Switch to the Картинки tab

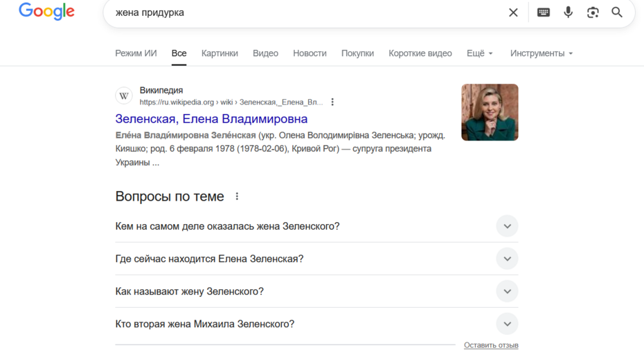[220, 53]
